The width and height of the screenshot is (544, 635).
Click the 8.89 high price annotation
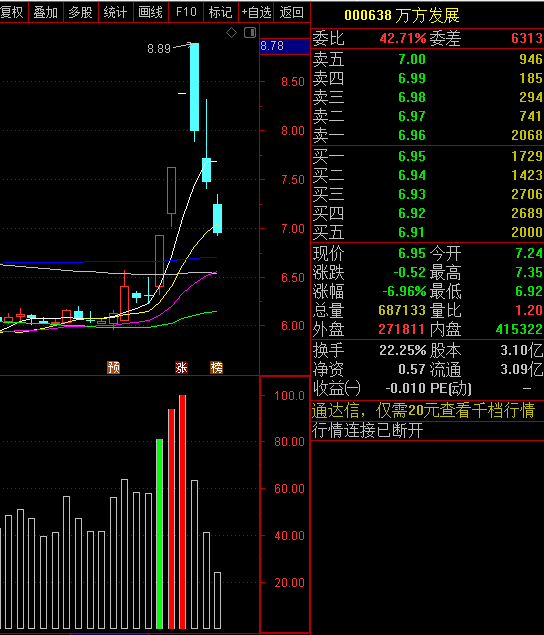pos(159,49)
